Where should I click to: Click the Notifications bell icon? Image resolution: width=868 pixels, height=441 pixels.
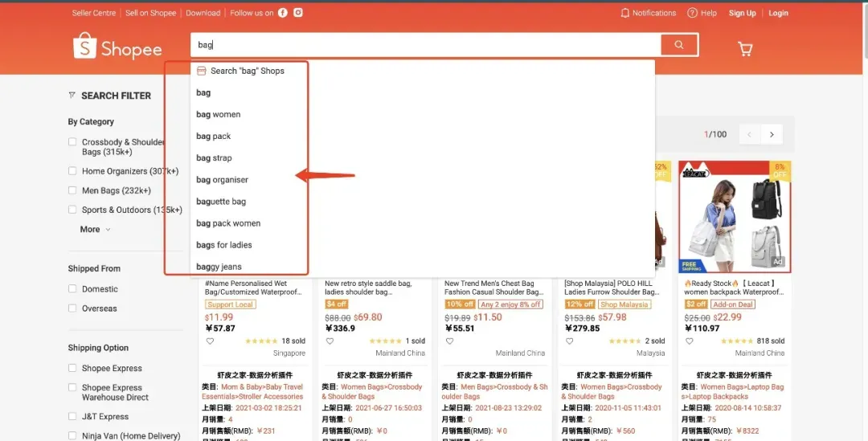[x=625, y=13]
